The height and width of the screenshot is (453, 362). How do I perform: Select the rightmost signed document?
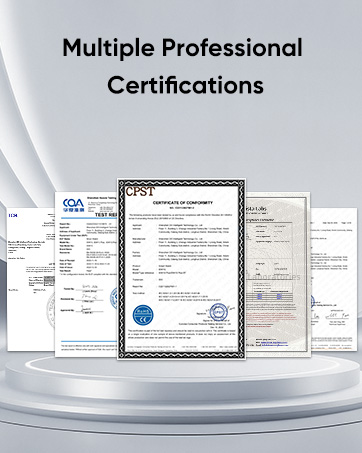(x=334, y=279)
